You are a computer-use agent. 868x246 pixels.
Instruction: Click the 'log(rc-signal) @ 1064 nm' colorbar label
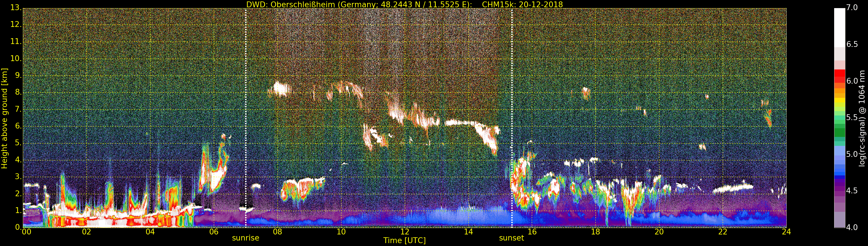(x=862, y=118)
